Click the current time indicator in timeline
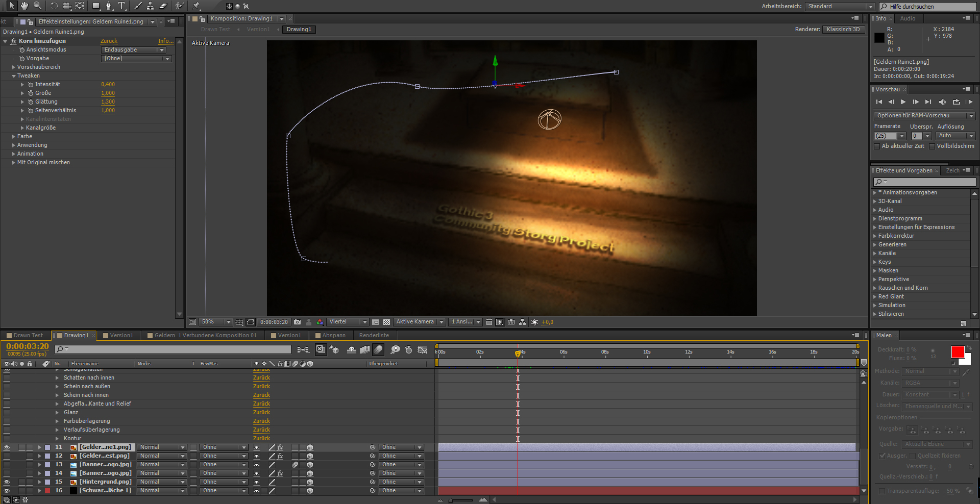980x504 pixels. (518, 353)
